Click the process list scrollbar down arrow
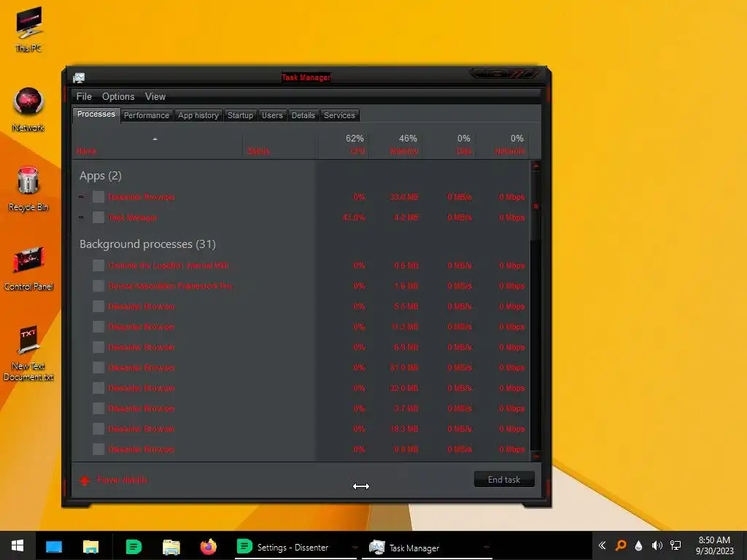The height and width of the screenshot is (560, 747). 535,456
